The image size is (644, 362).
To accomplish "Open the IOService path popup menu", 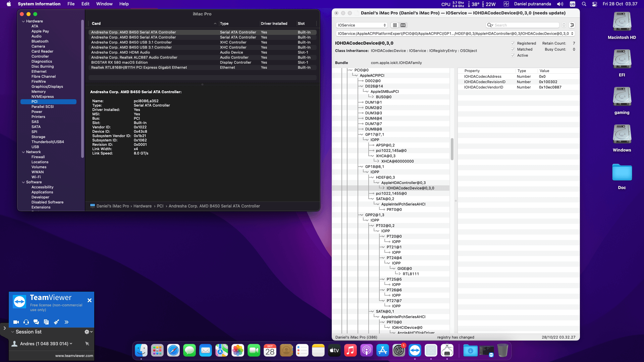I will click(x=455, y=34).
